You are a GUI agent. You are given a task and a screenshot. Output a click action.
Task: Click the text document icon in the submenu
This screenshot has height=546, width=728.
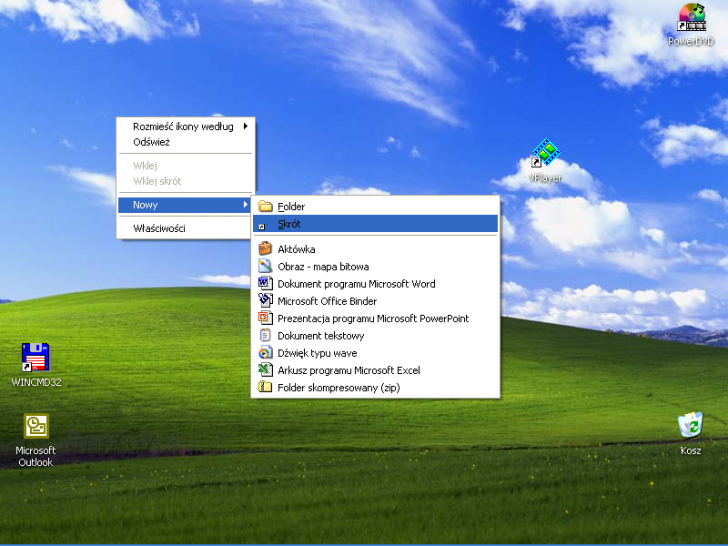pyautogui.click(x=265, y=335)
